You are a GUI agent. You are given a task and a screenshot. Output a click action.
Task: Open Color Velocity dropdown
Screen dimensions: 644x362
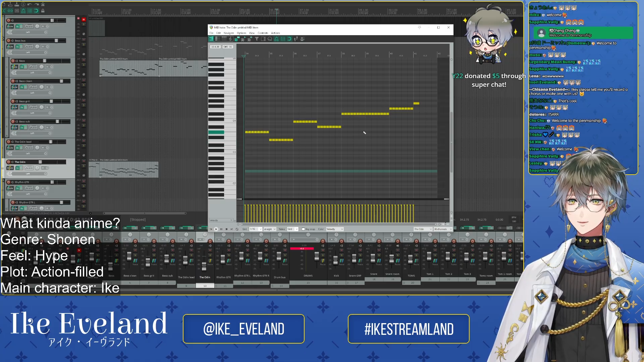[335, 229]
